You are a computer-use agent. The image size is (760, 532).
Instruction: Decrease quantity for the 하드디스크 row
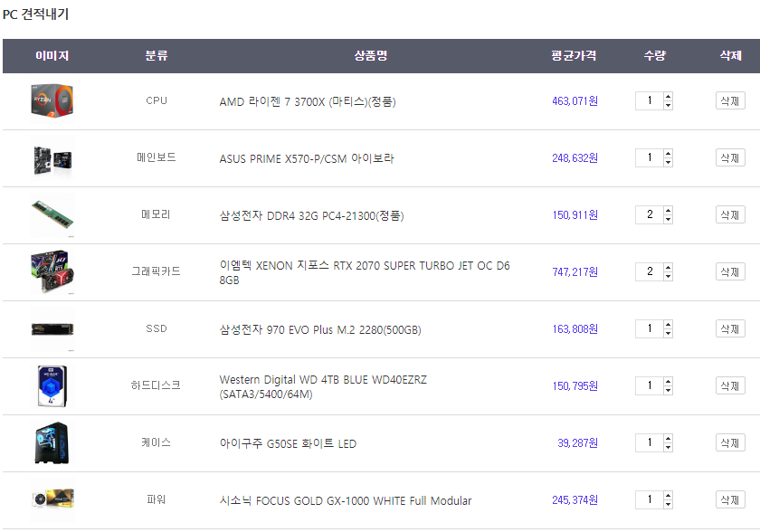[x=668, y=390]
